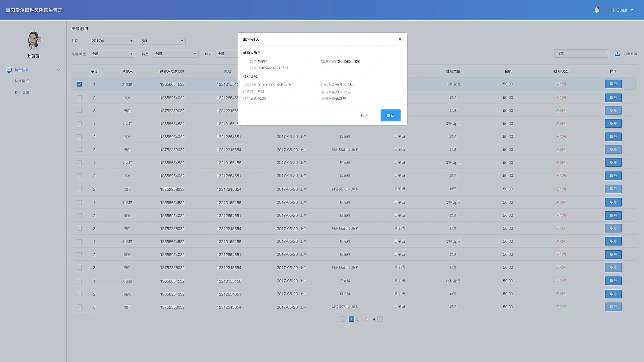Go to page 1 in pagination
Screen dimensions: 644x362
(x=351, y=319)
